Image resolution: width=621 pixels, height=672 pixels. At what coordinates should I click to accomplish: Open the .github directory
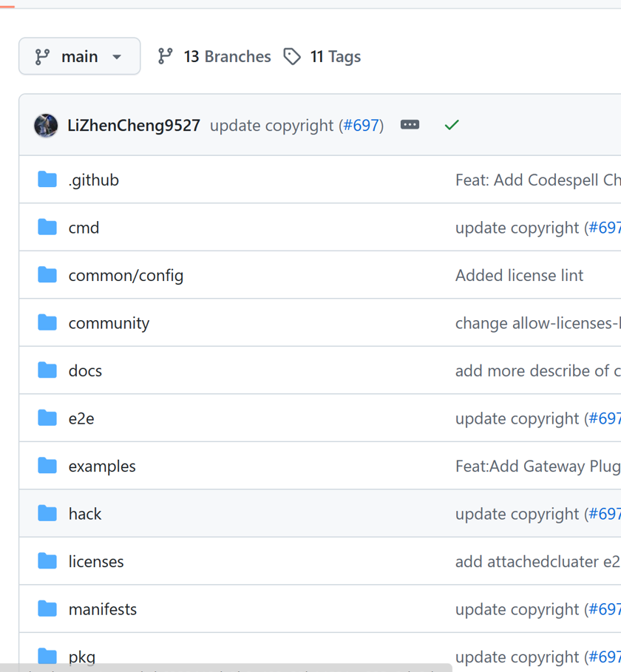point(93,180)
